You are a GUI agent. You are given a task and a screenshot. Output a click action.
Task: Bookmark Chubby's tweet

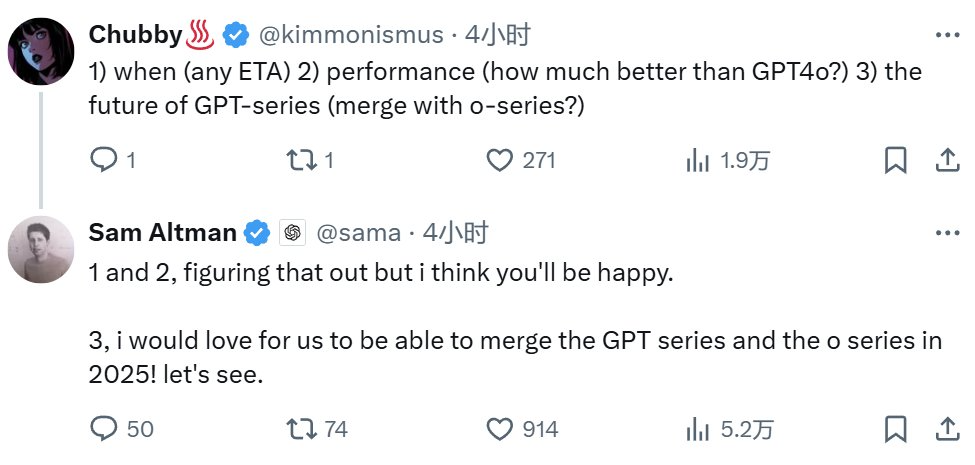click(896, 160)
